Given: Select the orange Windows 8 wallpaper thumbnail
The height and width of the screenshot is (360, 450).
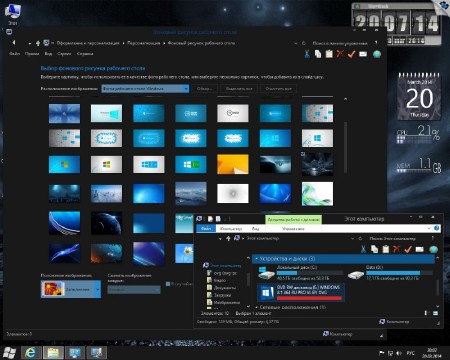Looking at the screenshot, I should click(233, 164).
